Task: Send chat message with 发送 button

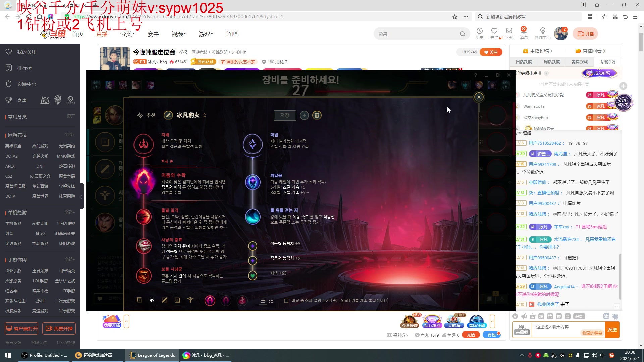Action: [612, 330]
